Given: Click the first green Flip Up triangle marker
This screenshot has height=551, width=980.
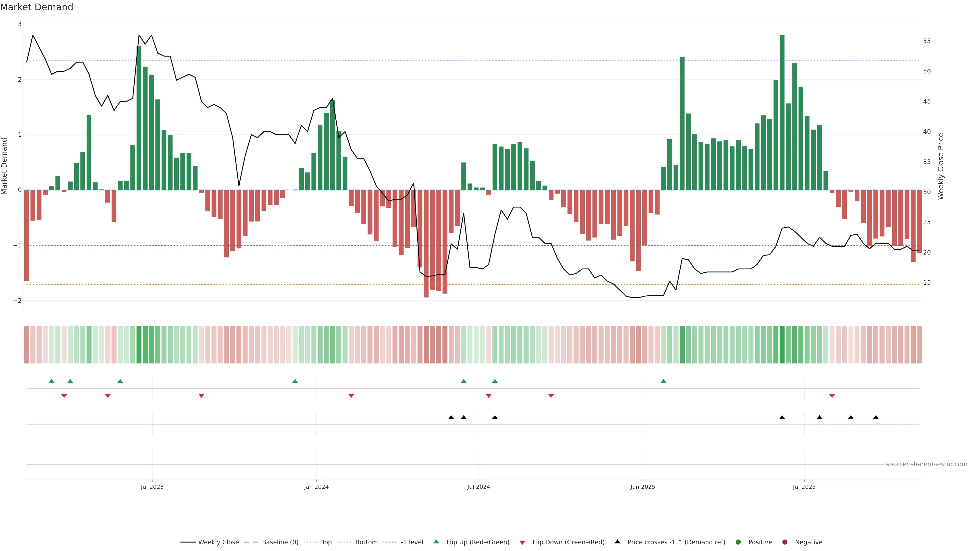Looking at the screenshot, I should tap(52, 381).
